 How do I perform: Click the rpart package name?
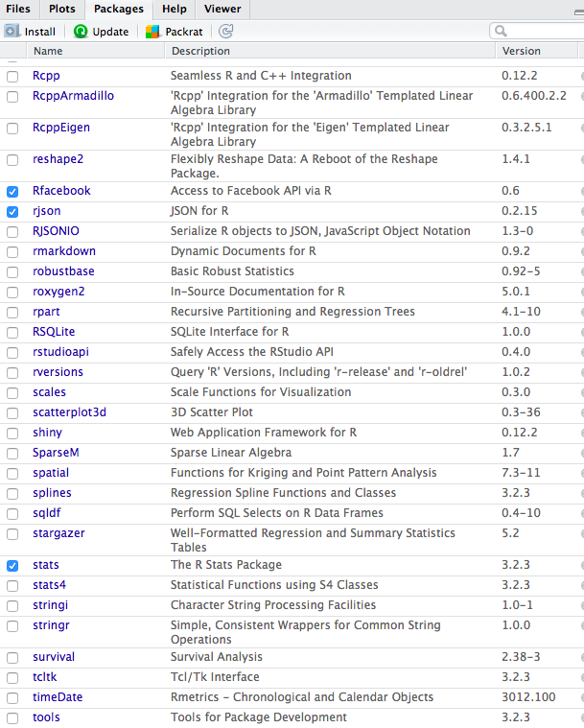(46, 312)
